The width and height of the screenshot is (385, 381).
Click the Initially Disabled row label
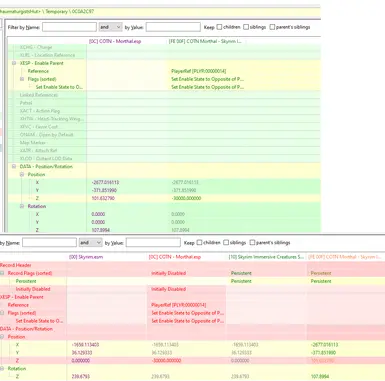tap(33, 289)
